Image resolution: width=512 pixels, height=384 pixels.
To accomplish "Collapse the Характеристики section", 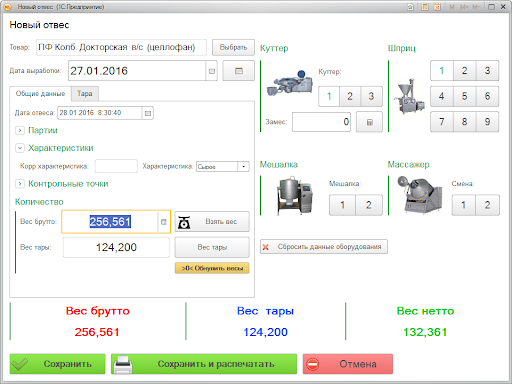I will tap(20, 148).
